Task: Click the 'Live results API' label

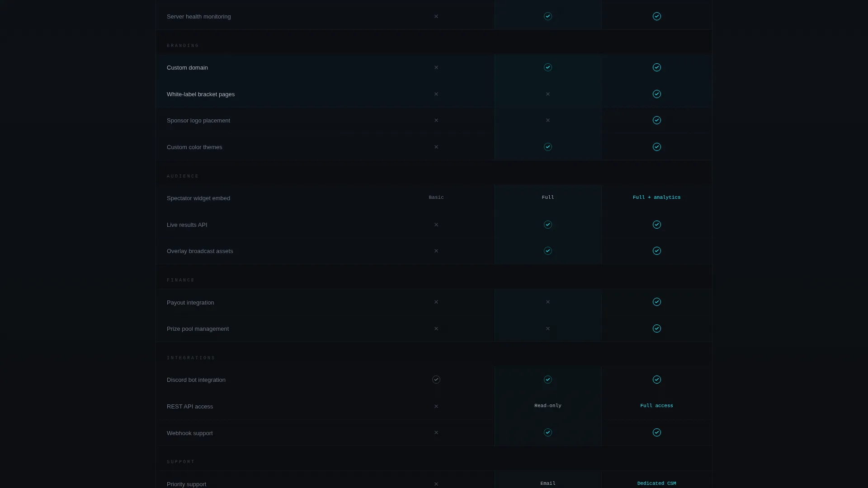Action: click(x=187, y=225)
